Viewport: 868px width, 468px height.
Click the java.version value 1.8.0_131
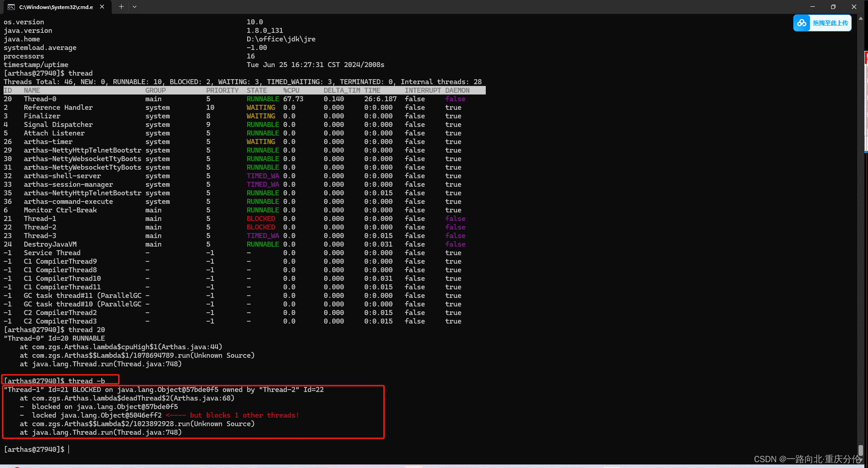pyautogui.click(x=265, y=31)
